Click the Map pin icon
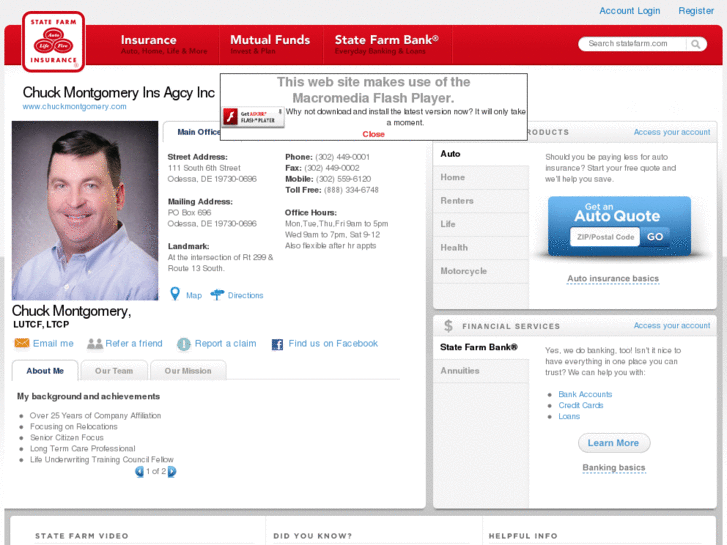This screenshot has height=545, width=727. pyautogui.click(x=175, y=294)
